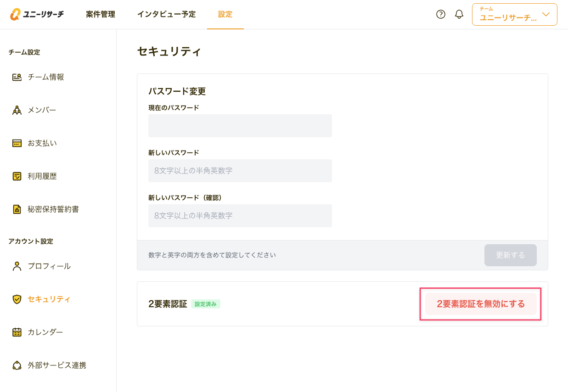Click the セキュリティ shield icon
The image size is (568, 392).
[17, 299]
